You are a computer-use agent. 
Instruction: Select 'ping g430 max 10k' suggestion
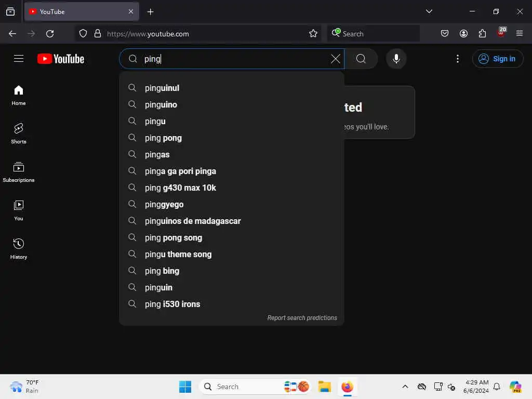pos(232,188)
